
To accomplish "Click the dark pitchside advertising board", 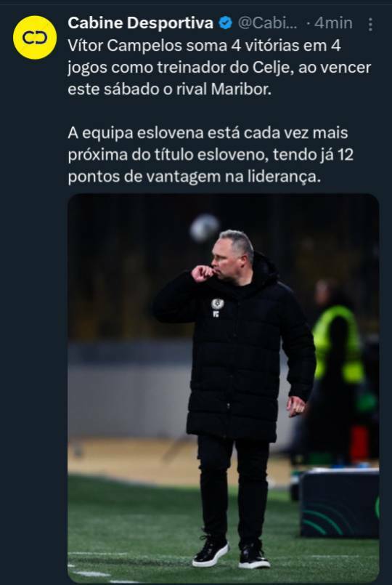I will (340, 503).
